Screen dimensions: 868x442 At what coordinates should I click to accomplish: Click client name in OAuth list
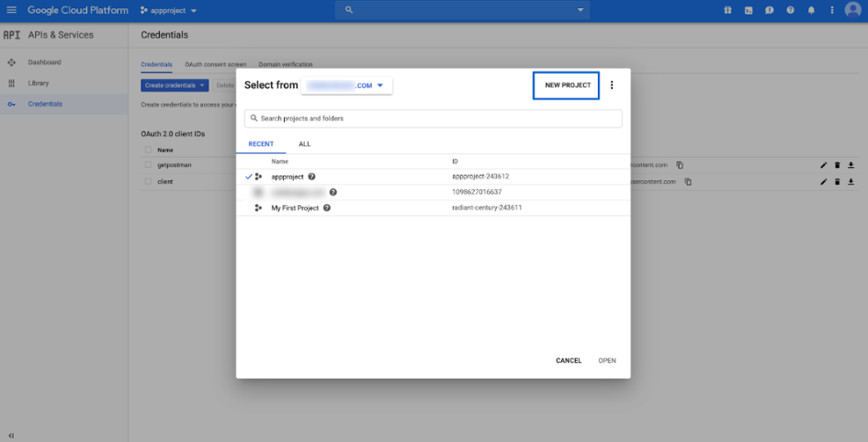tap(165, 182)
